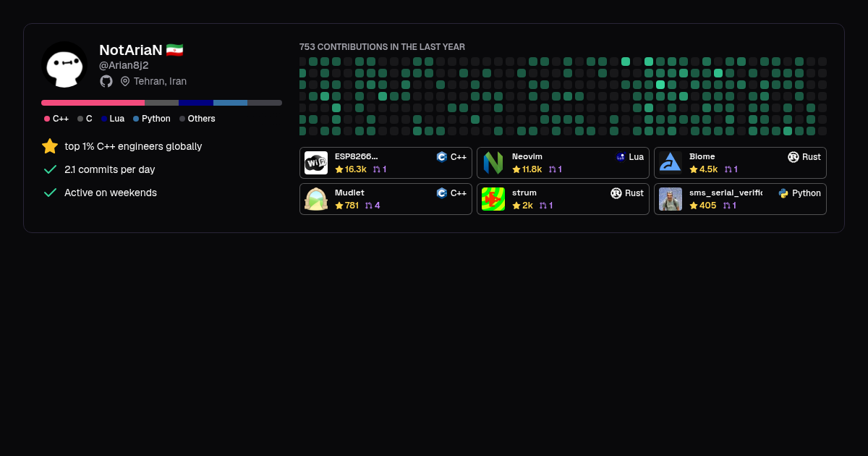Click the dark blue Lua segment of language bar

click(x=196, y=103)
